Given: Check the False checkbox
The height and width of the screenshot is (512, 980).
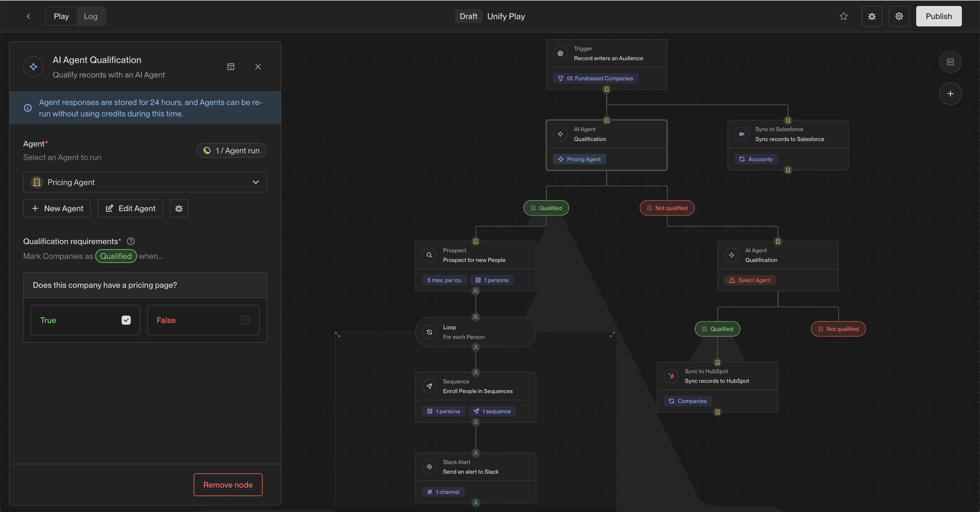Looking at the screenshot, I should coord(245,320).
